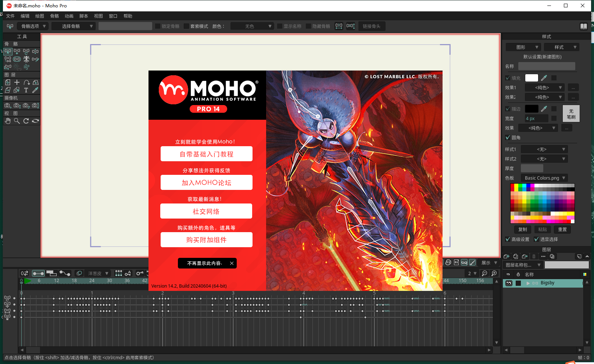Viewport: 594px width, 364px height.
Task: Select the bone selection tool
Action: click(x=8, y=52)
